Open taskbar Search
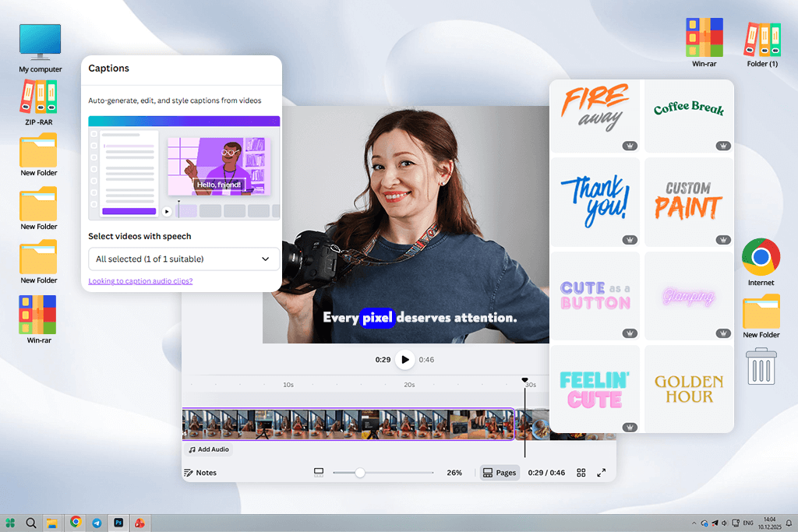The width and height of the screenshot is (798, 532). click(x=31, y=523)
